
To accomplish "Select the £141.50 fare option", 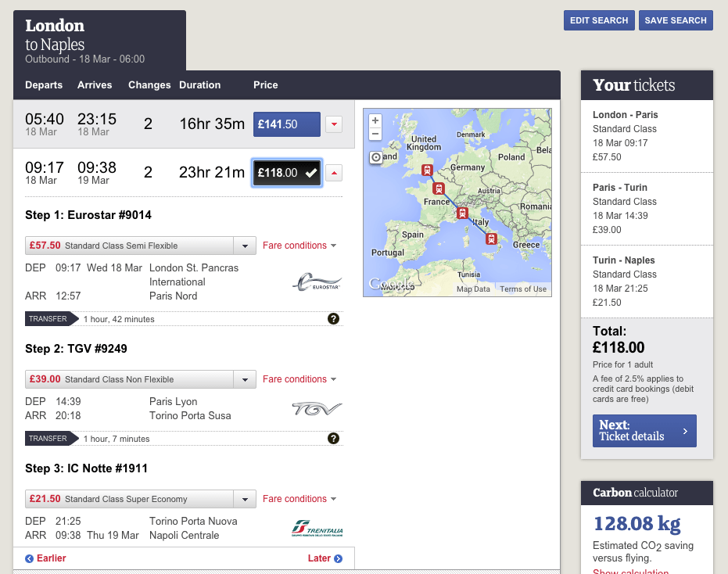I will pos(286,124).
